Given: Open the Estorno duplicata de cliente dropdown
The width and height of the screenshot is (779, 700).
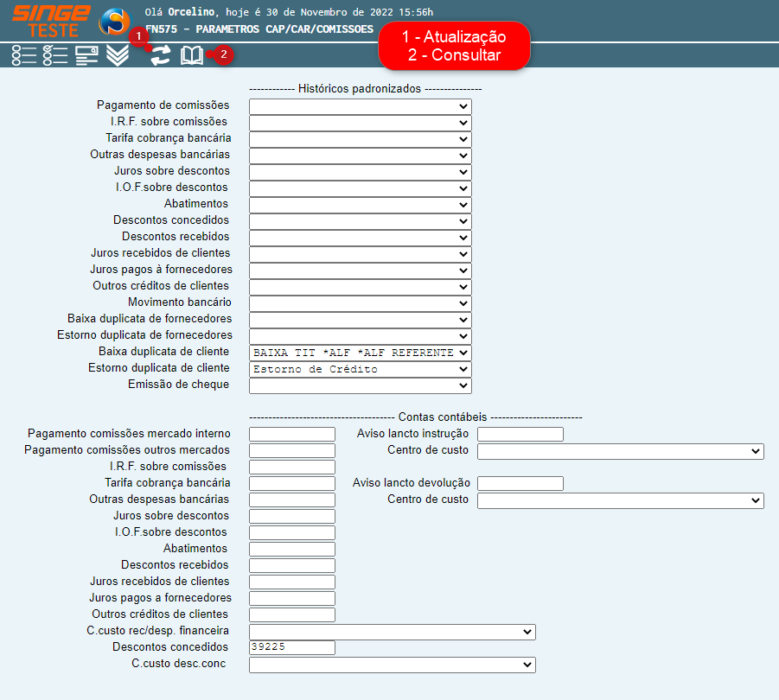Looking at the screenshot, I should click(x=360, y=369).
